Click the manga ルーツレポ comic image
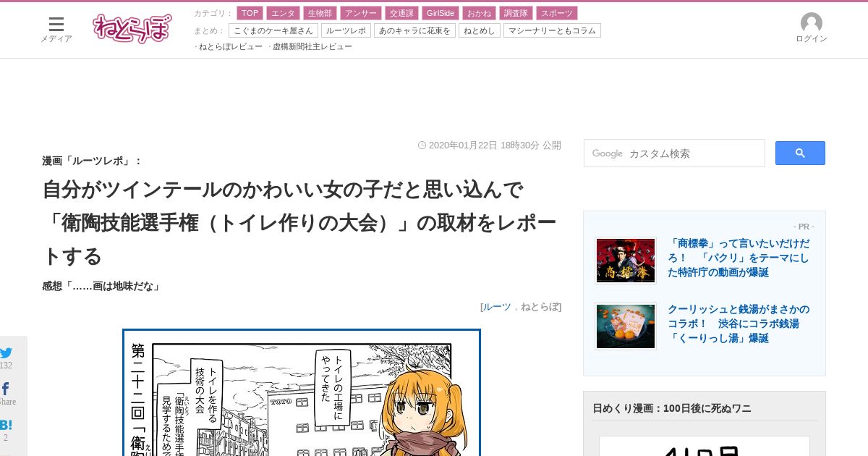The width and height of the screenshot is (868, 456). [x=302, y=392]
